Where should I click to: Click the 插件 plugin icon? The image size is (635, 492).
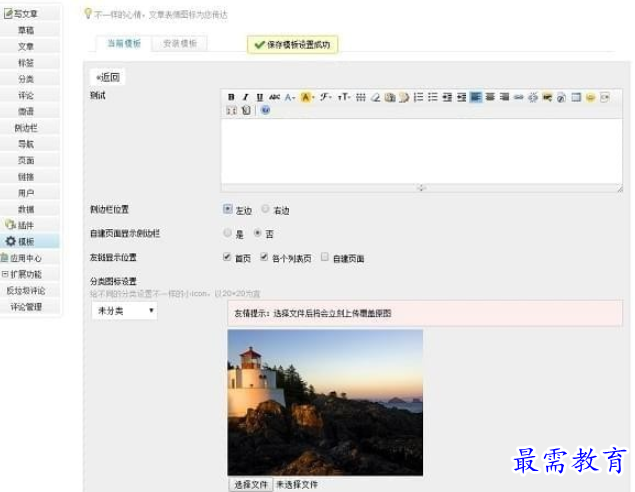(x=10, y=225)
